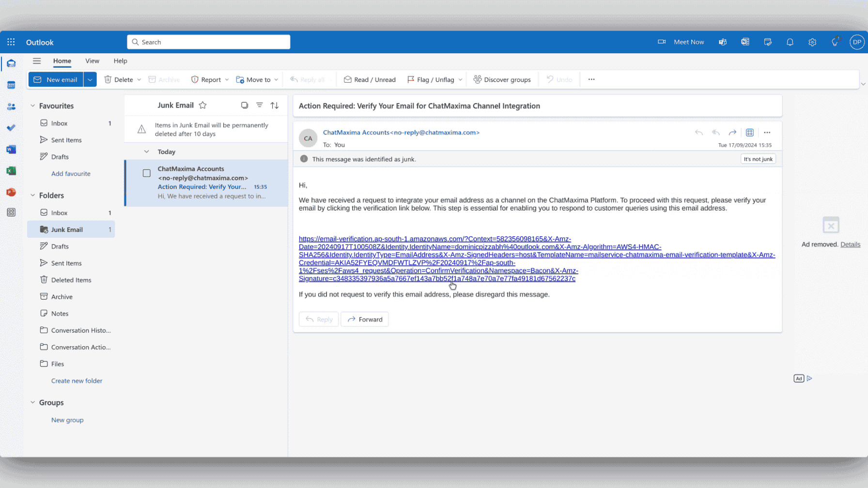Toggle Read / Unread status
868x488 pixels.
click(x=370, y=79)
